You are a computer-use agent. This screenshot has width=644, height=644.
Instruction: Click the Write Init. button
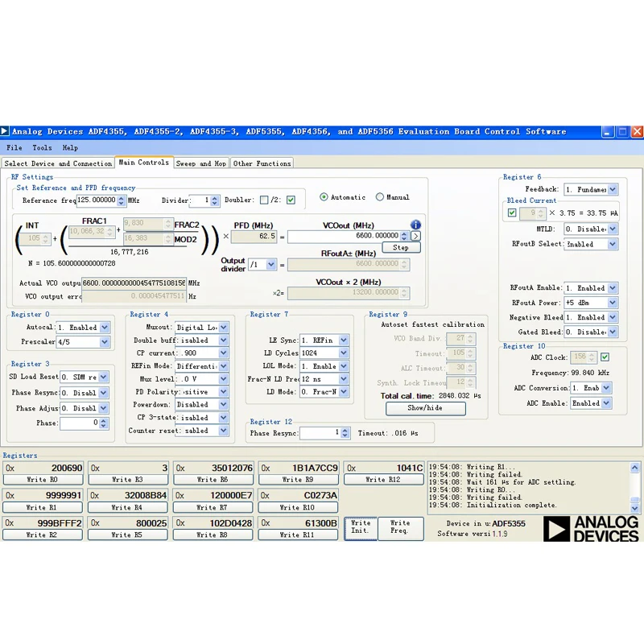[360, 528]
